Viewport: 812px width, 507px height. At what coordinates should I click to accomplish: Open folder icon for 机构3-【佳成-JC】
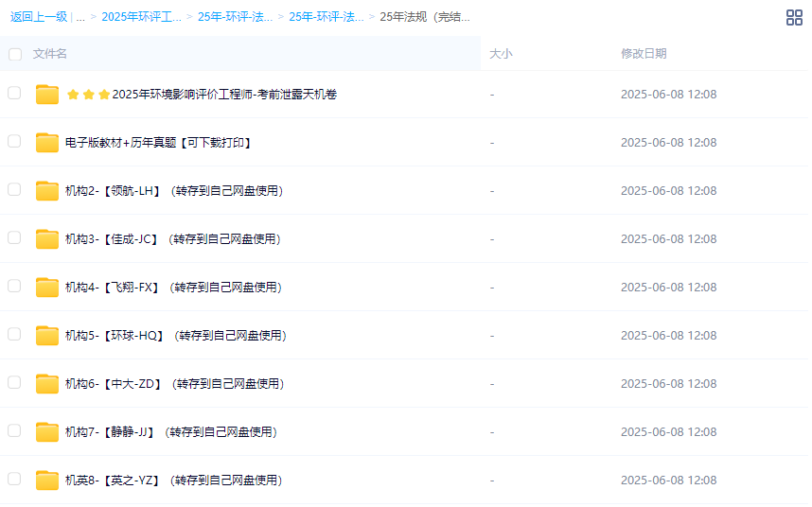(47, 239)
